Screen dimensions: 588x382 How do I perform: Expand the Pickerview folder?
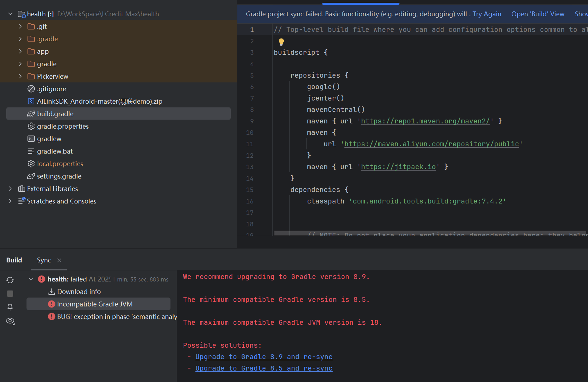pos(20,76)
